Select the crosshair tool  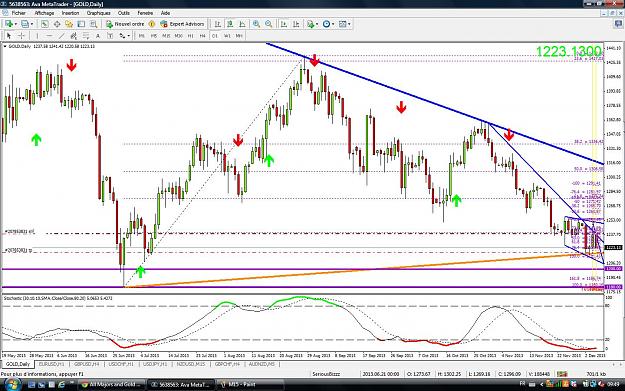point(21,36)
